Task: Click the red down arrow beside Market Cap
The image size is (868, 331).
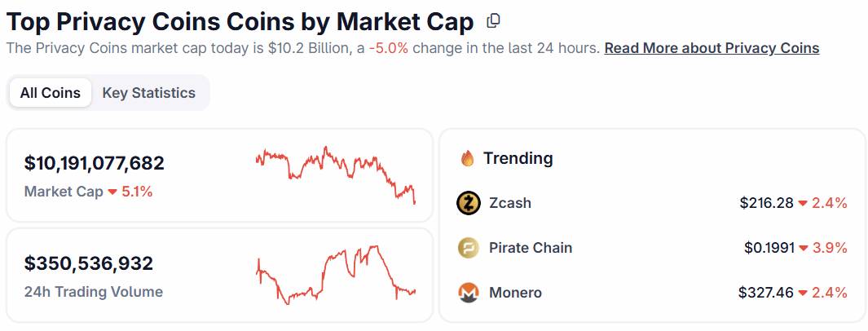Action: [x=112, y=192]
